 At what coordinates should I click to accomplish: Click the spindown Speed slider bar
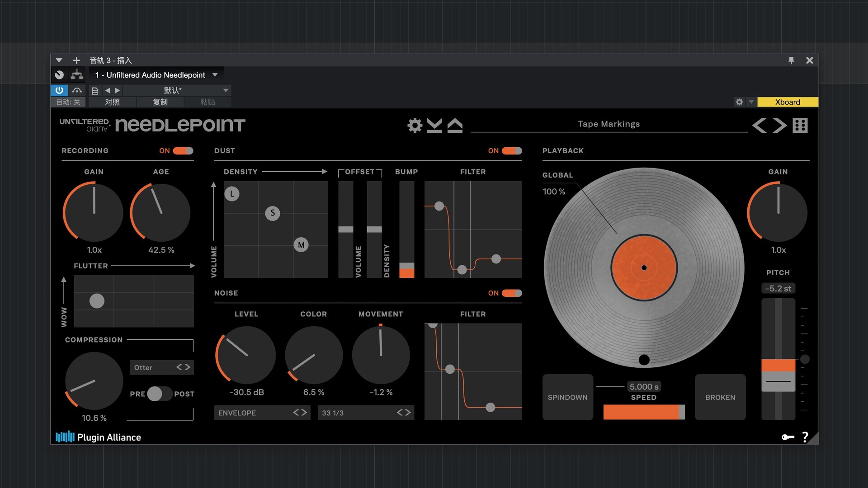point(644,412)
